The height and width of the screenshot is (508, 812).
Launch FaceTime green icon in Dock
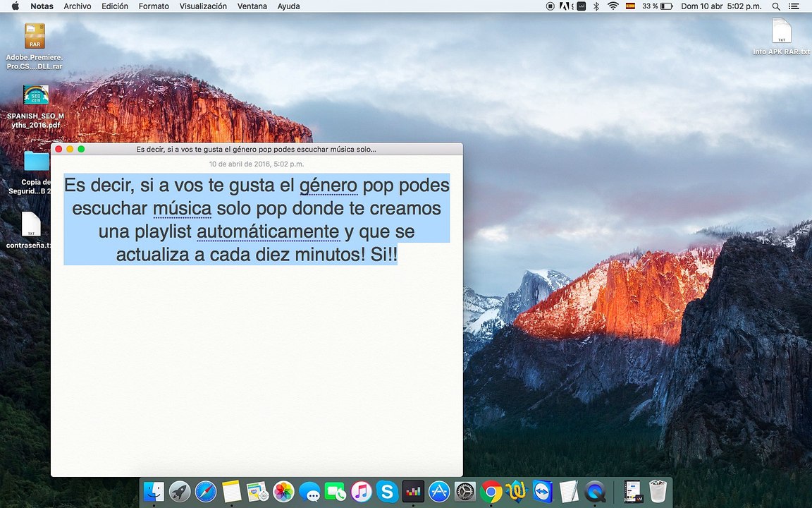336,491
